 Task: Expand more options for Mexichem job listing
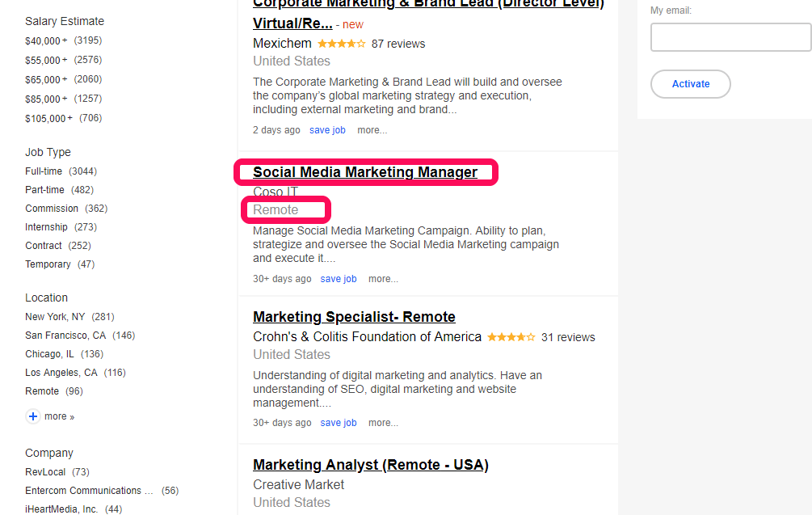pos(372,130)
